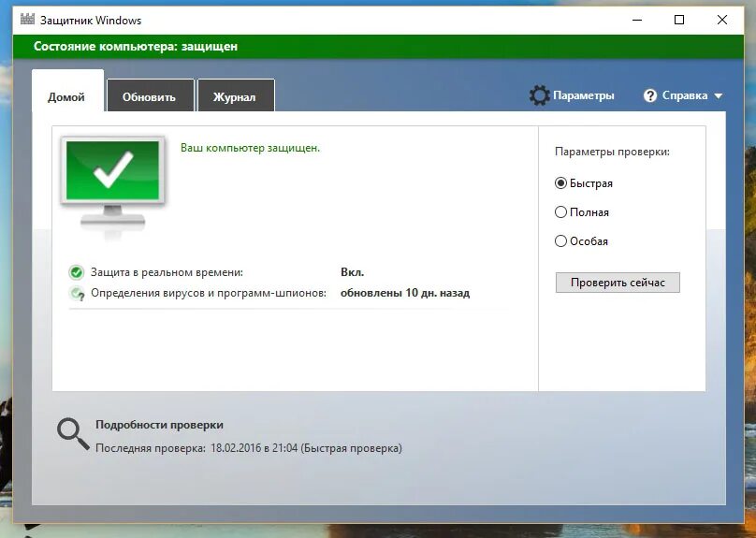Click the Windows Defender castle icon in title bar

27,20
